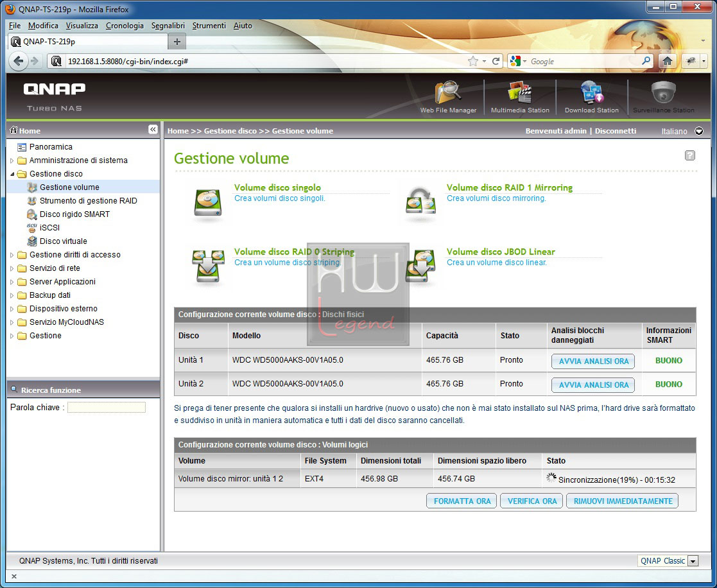
Task: Click the RAID 0 Striping disk icon
Action: coord(208,266)
